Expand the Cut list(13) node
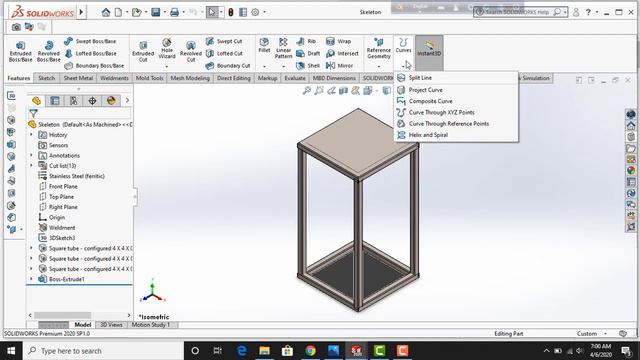The width and height of the screenshot is (640, 360). pos(31,166)
